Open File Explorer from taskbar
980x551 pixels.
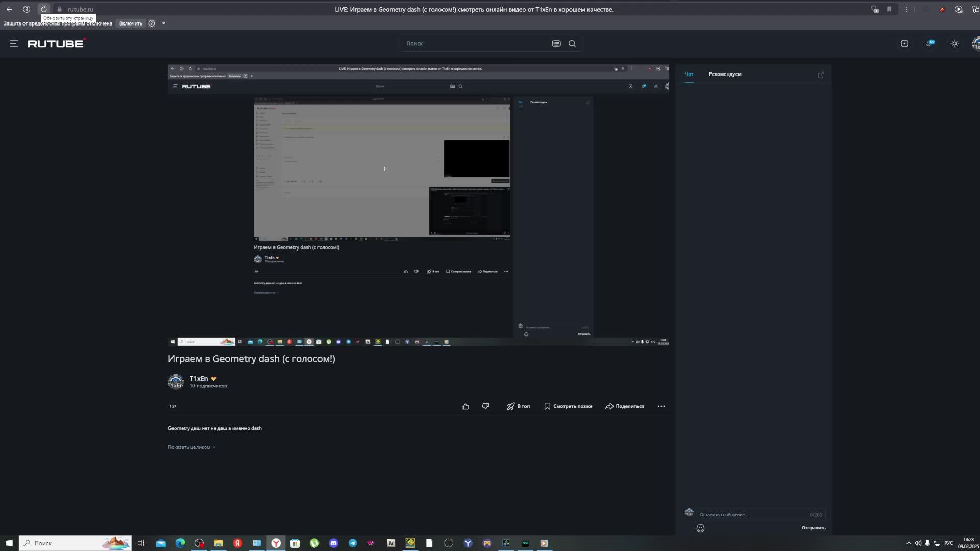click(x=218, y=543)
